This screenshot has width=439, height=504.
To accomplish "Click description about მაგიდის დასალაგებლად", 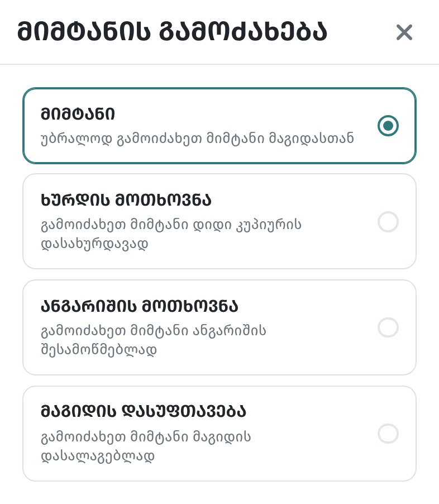I will tap(146, 446).
